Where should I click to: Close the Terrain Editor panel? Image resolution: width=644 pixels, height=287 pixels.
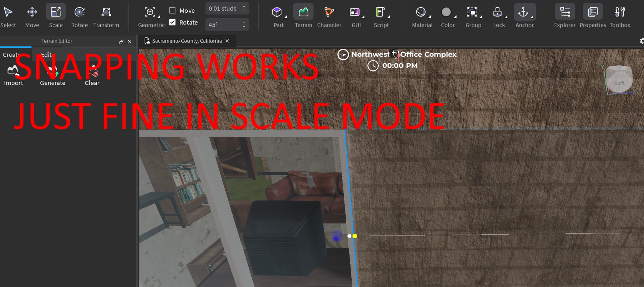130,42
